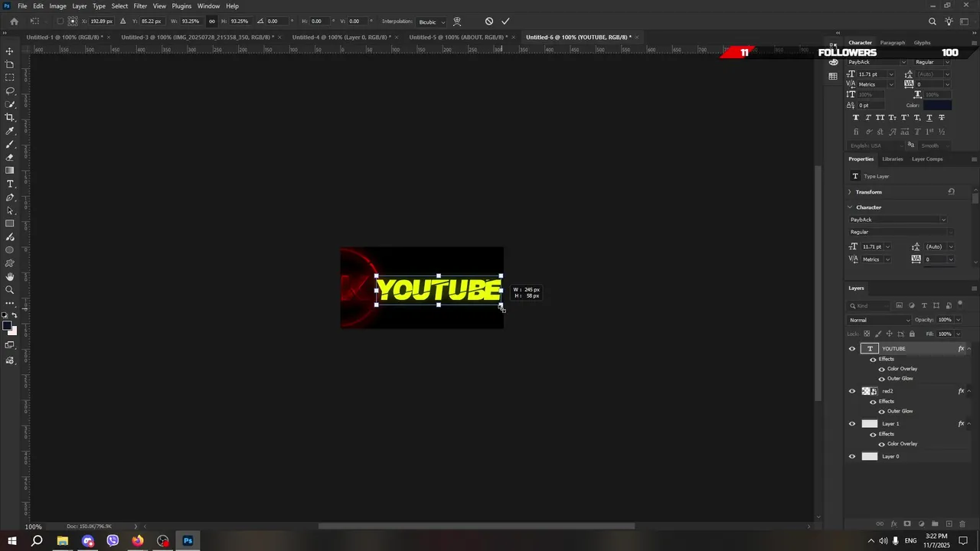Hide the Layer 1 layer
This screenshot has height=551, width=980.
pyautogui.click(x=852, y=424)
